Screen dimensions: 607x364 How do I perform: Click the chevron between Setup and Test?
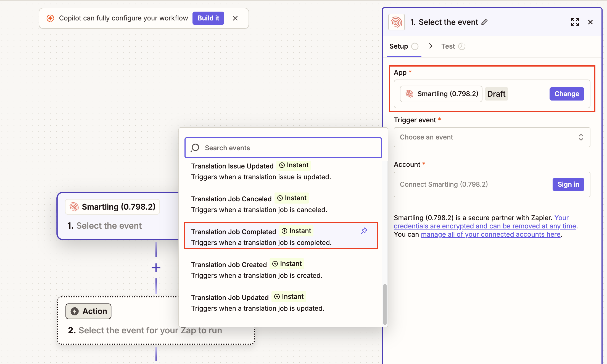[x=431, y=46]
